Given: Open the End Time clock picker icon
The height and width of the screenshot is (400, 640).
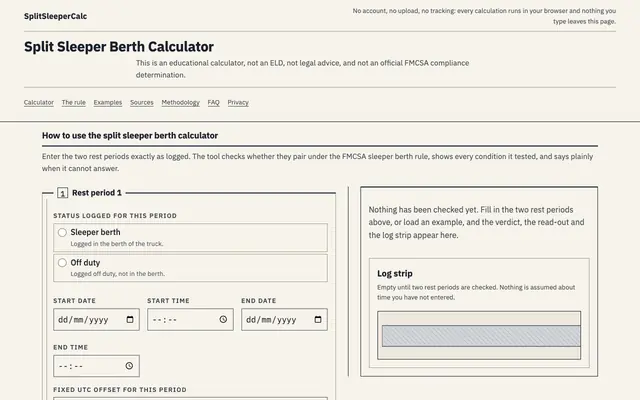Looking at the screenshot, I should (129, 366).
